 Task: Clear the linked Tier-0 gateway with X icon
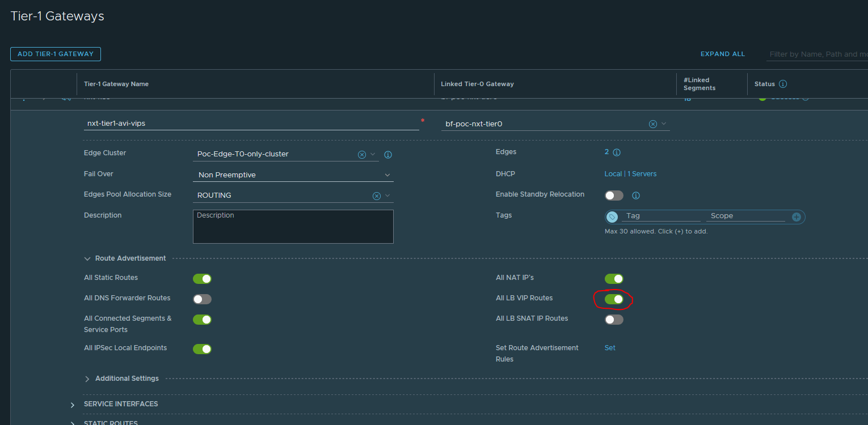[653, 124]
